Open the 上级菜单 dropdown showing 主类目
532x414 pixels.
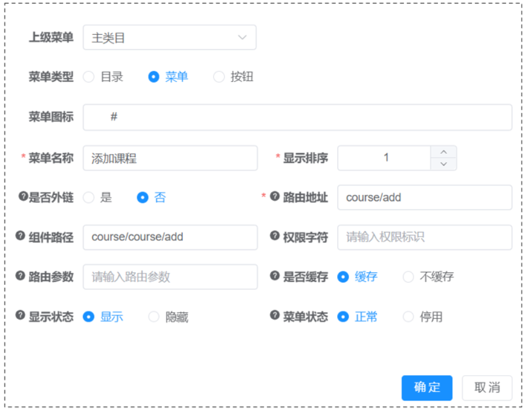pyautogui.click(x=169, y=37)
